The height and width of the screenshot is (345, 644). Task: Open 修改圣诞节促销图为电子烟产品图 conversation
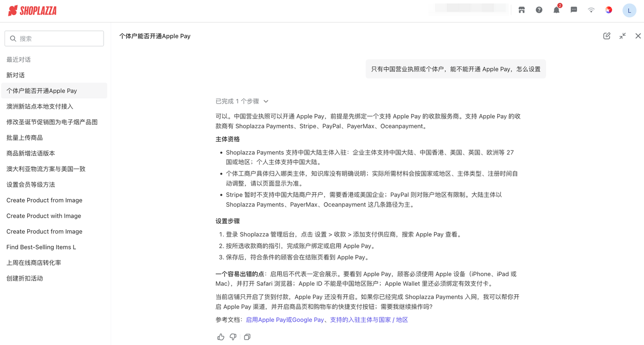[54, 122]
